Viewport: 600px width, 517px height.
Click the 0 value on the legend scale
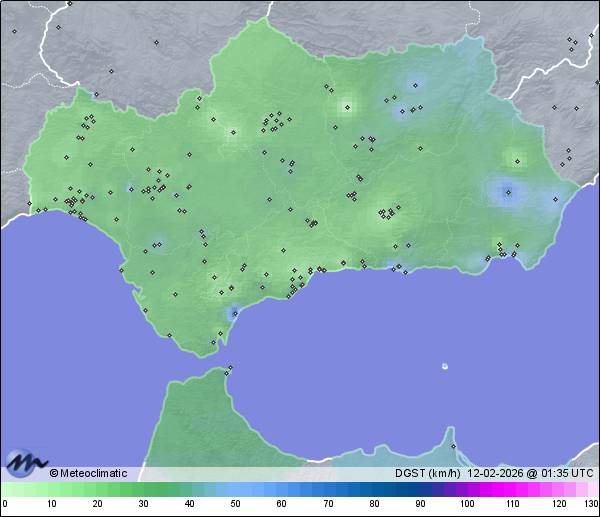[x=5, y=504]
